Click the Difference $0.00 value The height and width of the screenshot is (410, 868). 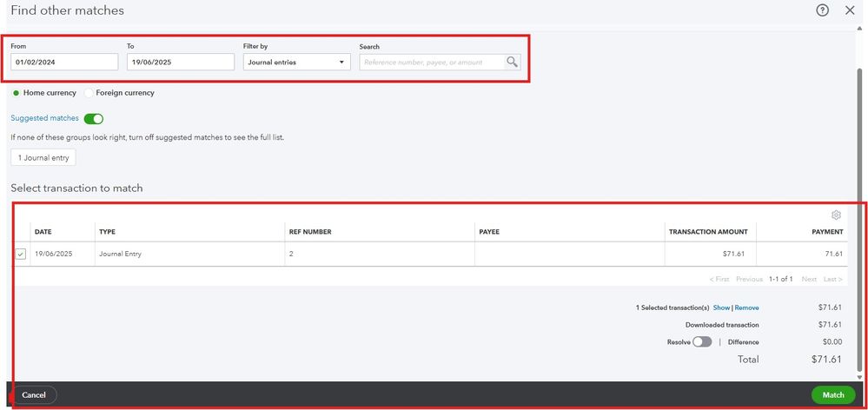coord(832,342)
